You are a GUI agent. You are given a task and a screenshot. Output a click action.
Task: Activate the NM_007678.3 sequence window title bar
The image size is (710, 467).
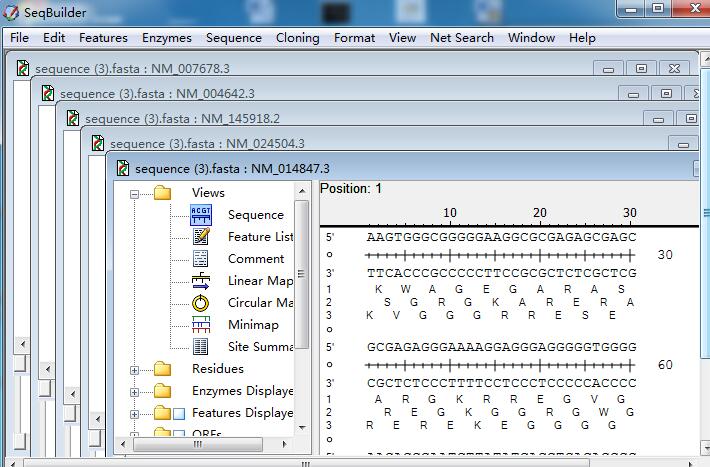click(x=300, y=68)
